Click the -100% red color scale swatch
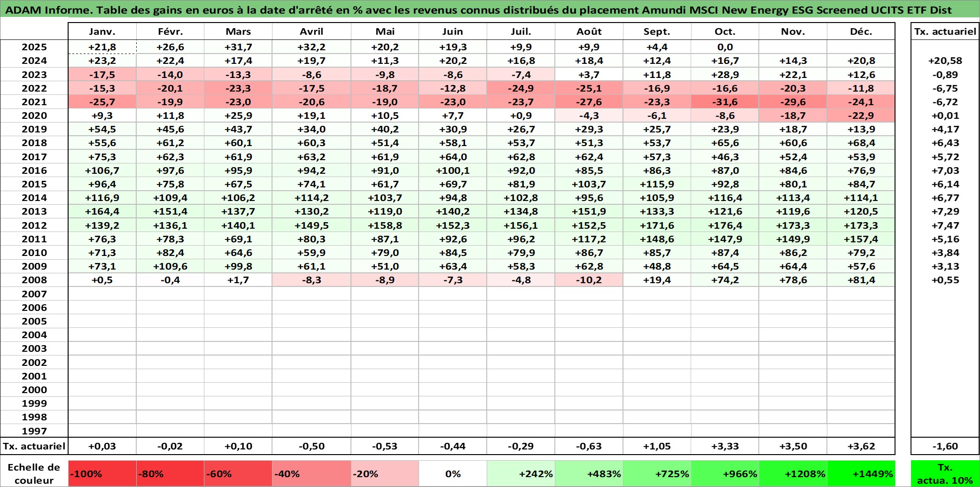 point(102,473)
